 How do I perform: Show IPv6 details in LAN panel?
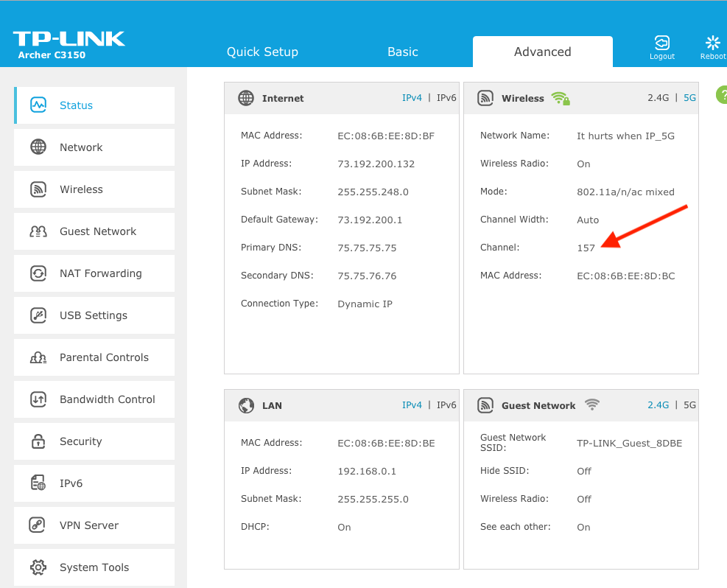point(446,405)
